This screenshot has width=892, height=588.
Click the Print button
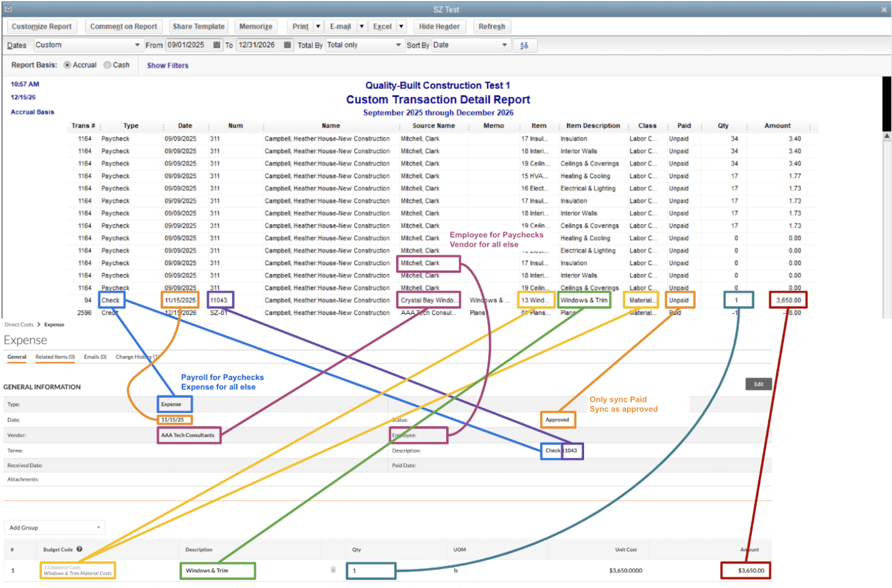pyautogui.click(x=300, y=26)
